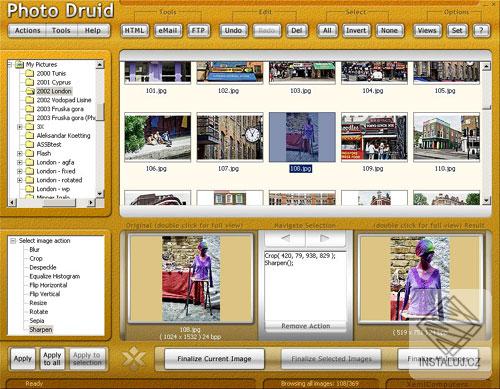Open the Actions menu
The image size is (500, 389).
point(27,31)
